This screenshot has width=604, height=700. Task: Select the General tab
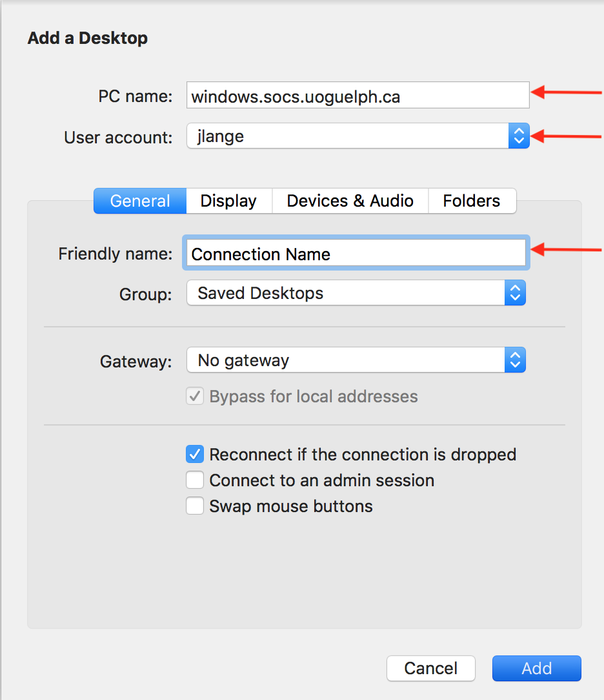[139, 201]
